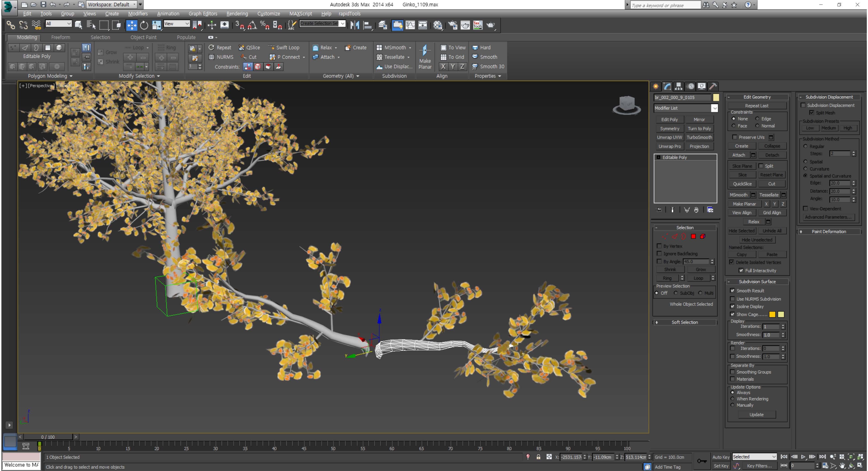This screenshot has width=868, height=471.
Task: Open the Create command panel tab
Action: [x=656, y=86]
